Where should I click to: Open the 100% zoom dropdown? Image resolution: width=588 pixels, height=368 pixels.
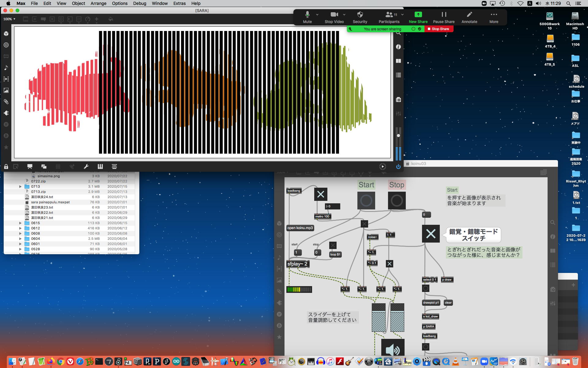pyautogui.click(x=9, y=19)
